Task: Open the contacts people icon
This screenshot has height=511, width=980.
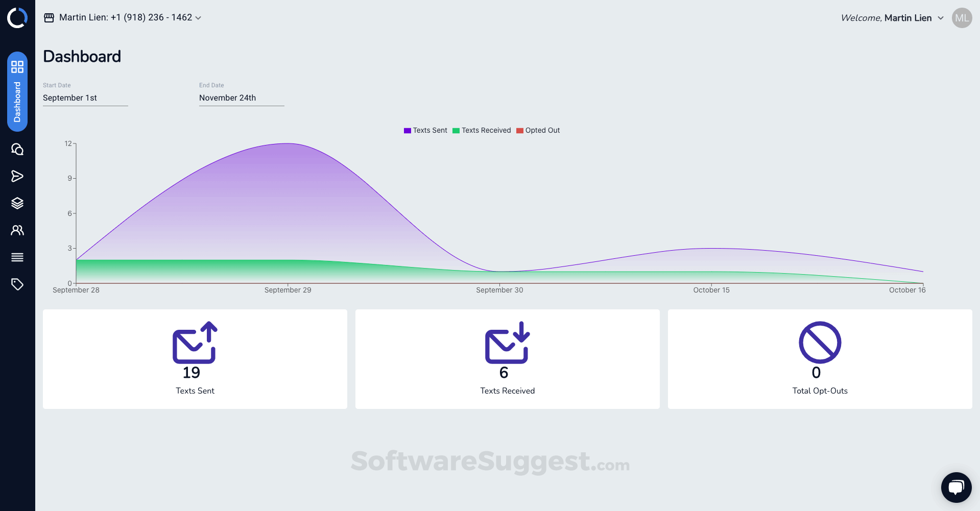Action: click(17, 230)
